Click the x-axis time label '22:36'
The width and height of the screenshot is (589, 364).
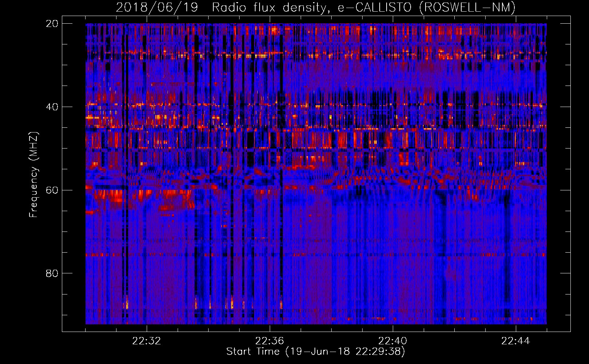(269, 341)
